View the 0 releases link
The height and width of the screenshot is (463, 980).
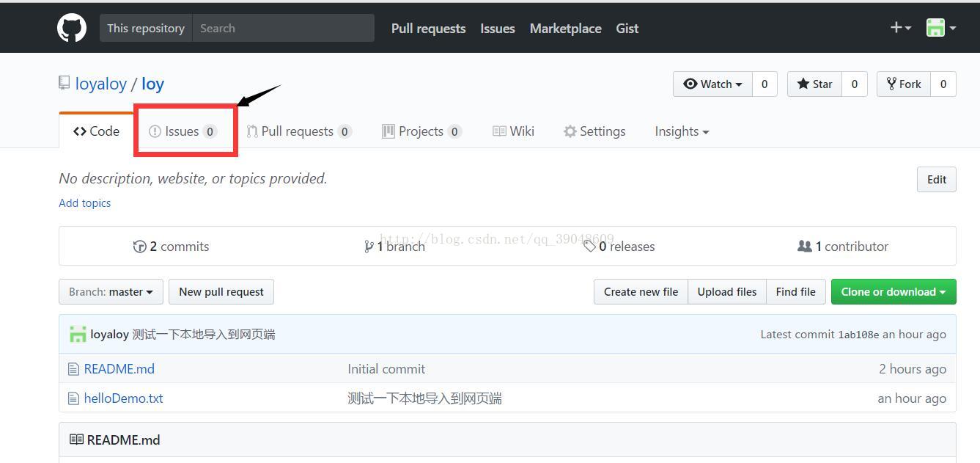pyautogui.click(x=619, y=247)
